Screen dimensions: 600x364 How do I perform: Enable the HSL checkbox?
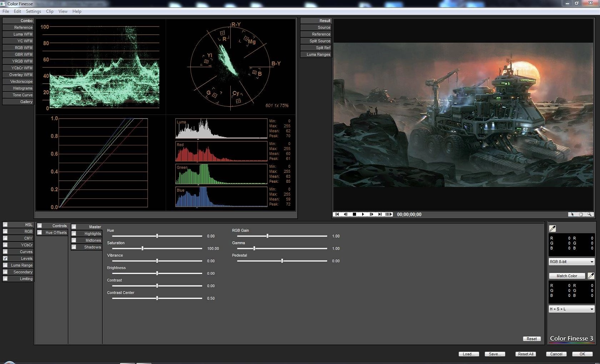coord(5,224)
